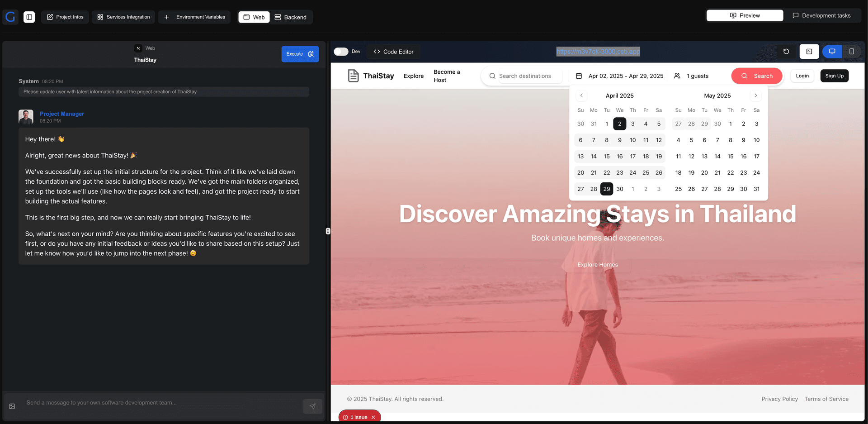
Task: Switch to mobile viewport icon
Action: [x=851, y=52]
